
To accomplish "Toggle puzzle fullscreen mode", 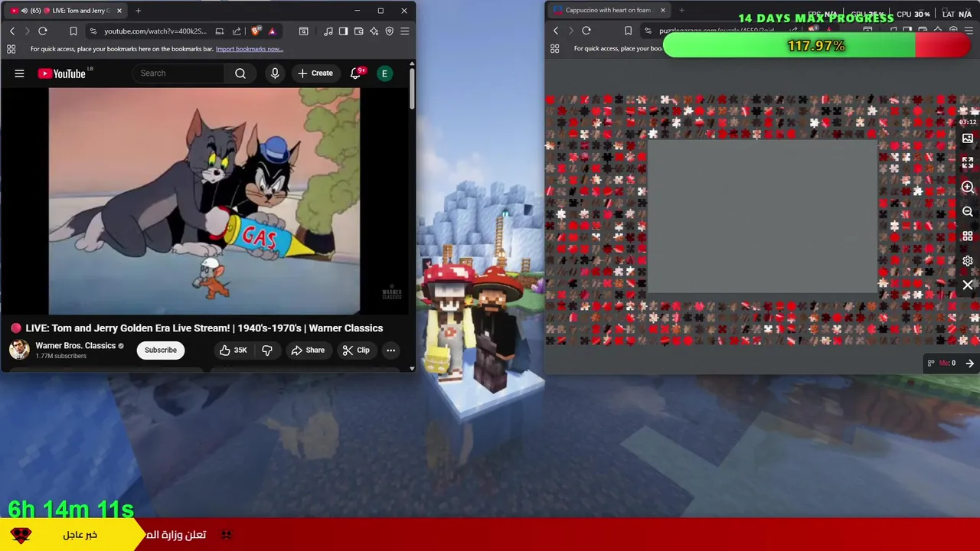I will pos(968,163).
